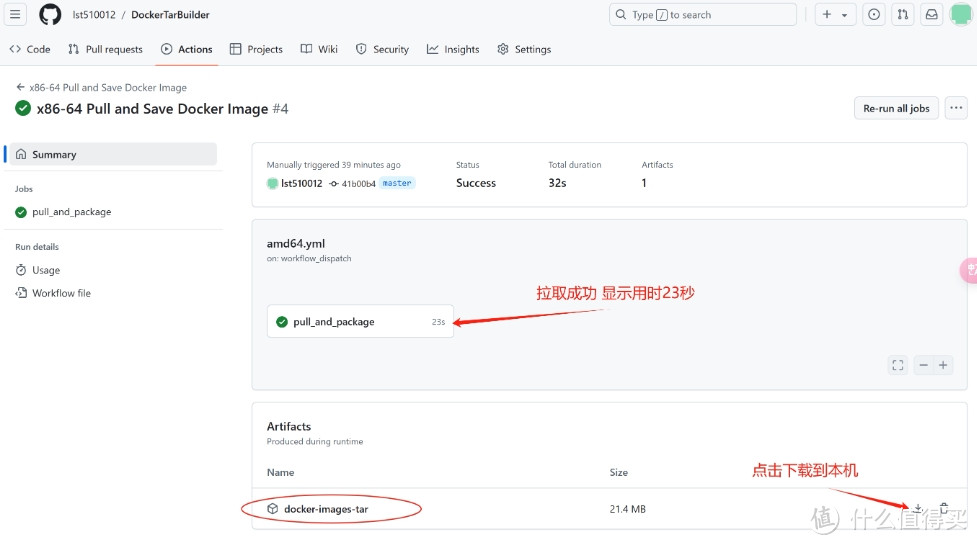Screen dimensions: 977x545
Task: Click the green success check next to run title
Action: coord(23,108)
